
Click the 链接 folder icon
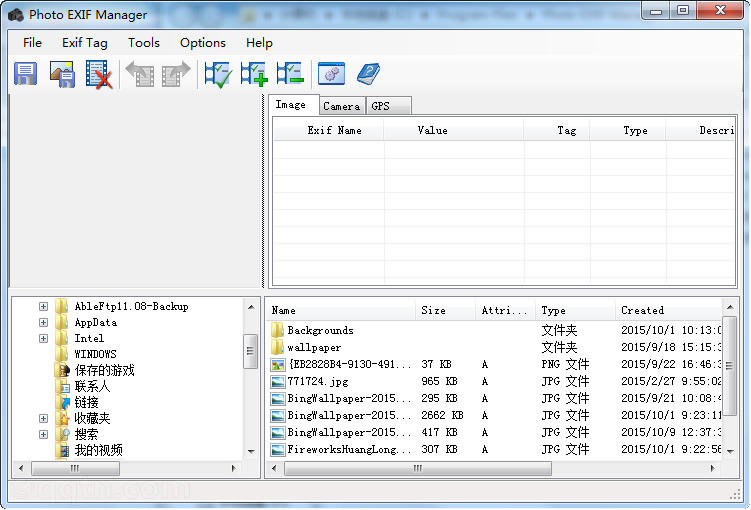[63, 402]
